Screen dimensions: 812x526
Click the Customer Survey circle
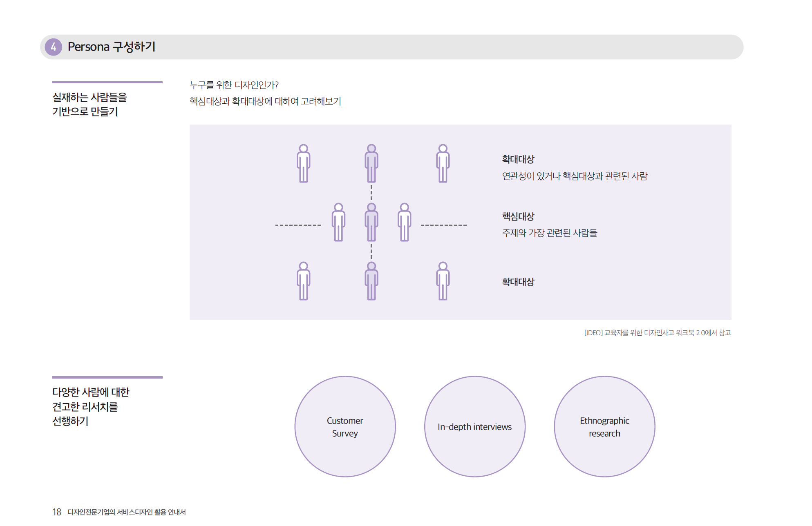pos(345,426)
